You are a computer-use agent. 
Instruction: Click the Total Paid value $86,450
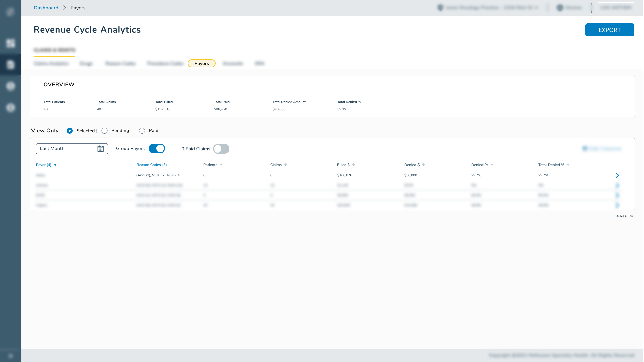220,109
